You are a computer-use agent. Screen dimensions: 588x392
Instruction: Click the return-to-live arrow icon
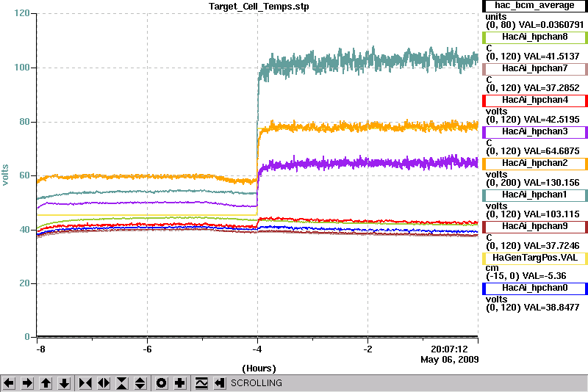220,383
